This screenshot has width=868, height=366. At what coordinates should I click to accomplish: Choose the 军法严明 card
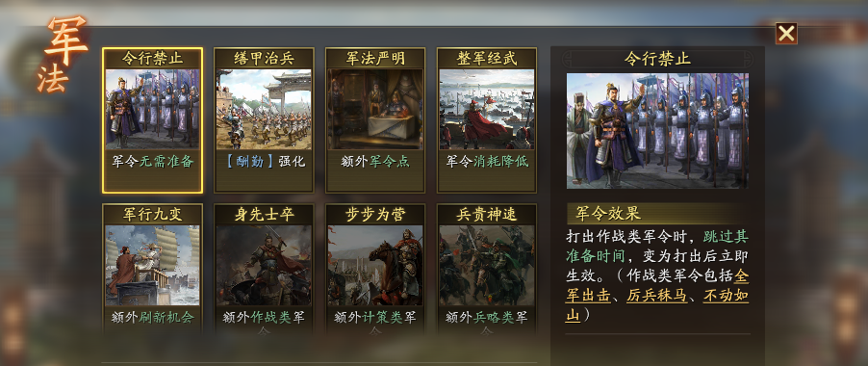pyautogui.click(x=375, y=120)
